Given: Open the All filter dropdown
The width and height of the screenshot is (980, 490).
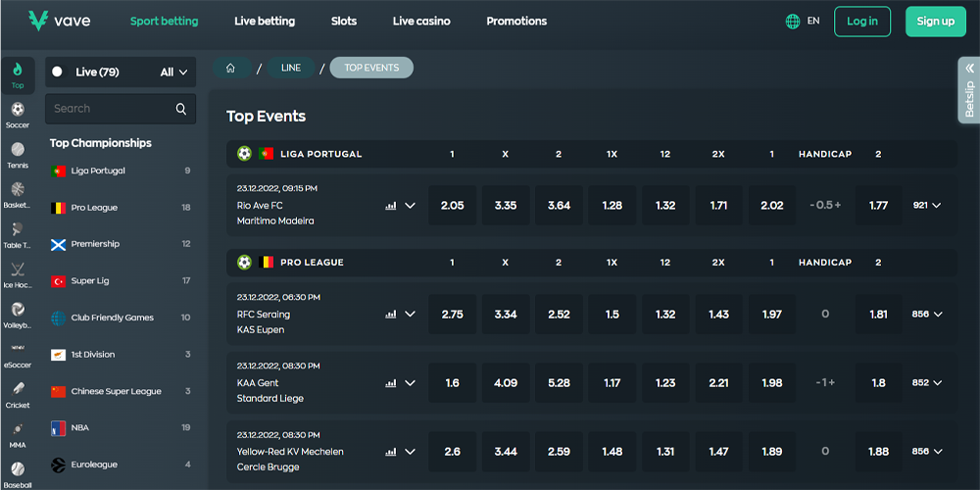Looking at the screenshot, I should (173, 72).
